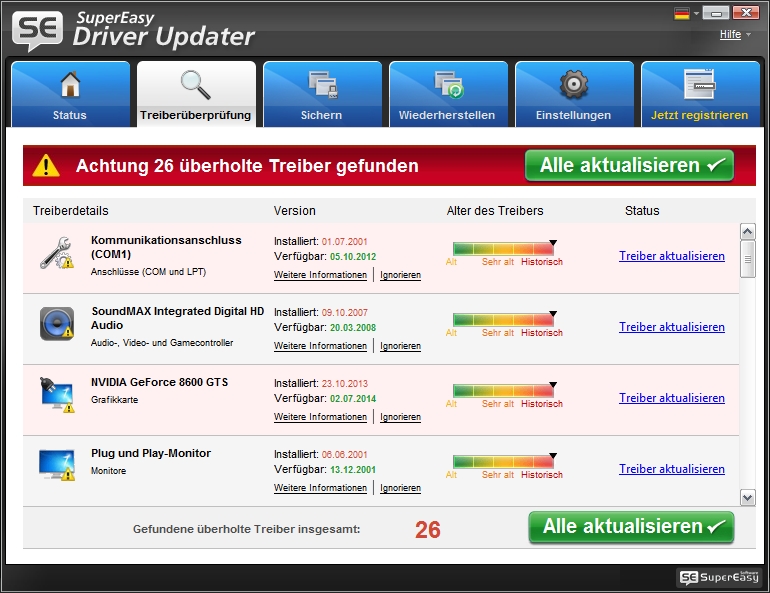Image resolution: width=770 pixels, height=593 pixels.
Task: Open Weitere Informationen for SoundMAX
Action: point(320,346)
